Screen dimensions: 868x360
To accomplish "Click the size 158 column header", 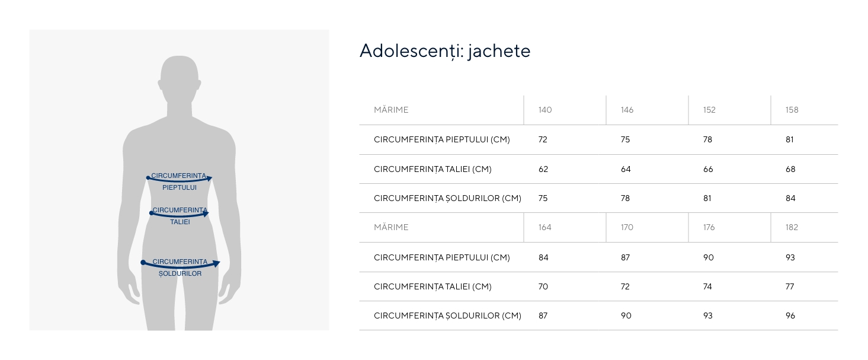I will 792,110.
